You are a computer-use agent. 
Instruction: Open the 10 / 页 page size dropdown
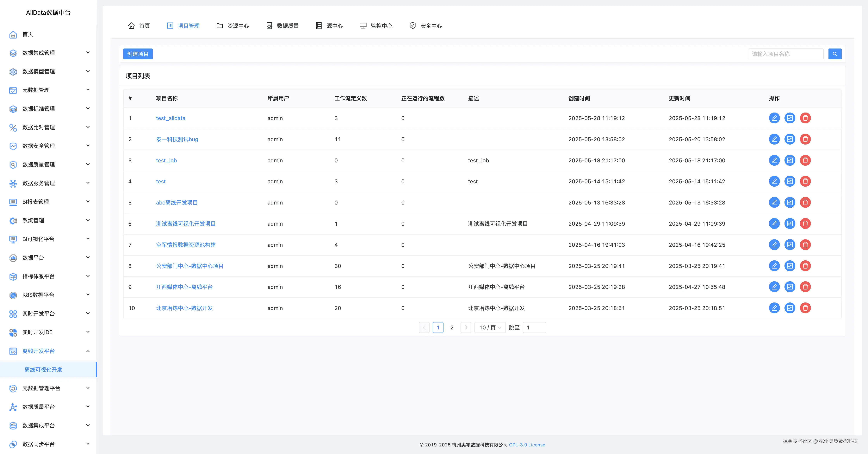pyautogui.click(x=490, y=328)
